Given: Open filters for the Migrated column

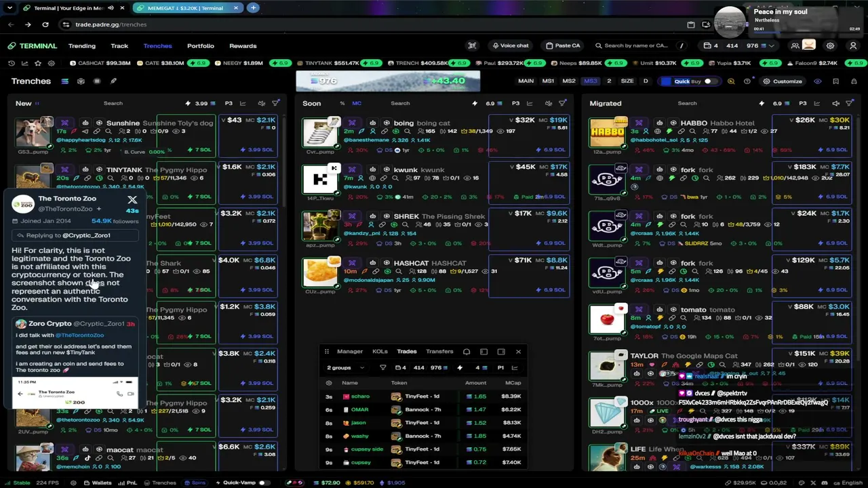Looking at the screenshot, I should click(849, 104).
